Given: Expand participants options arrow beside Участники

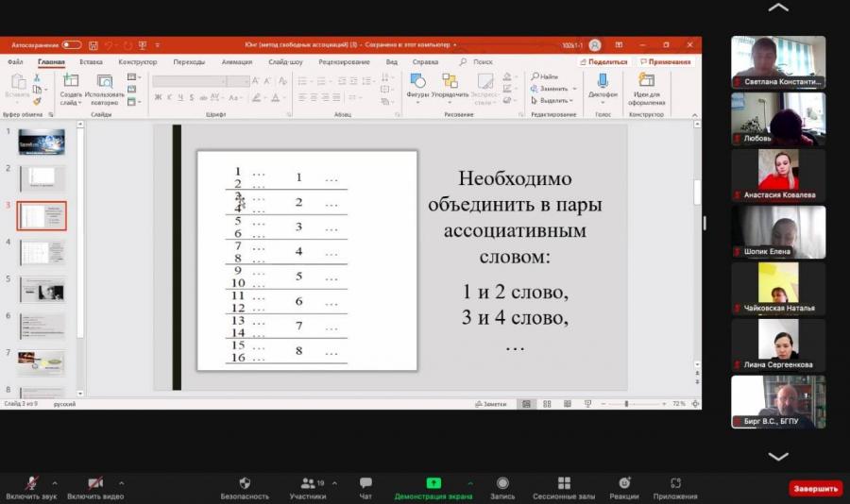Looking at the screenshot, I should 334,483.
